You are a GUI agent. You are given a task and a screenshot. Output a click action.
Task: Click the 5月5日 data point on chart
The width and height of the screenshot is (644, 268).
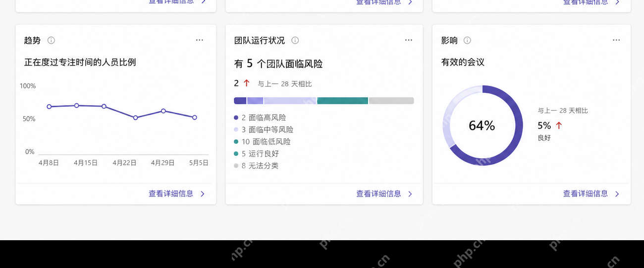pyautogui.click(x=195, y=118)
